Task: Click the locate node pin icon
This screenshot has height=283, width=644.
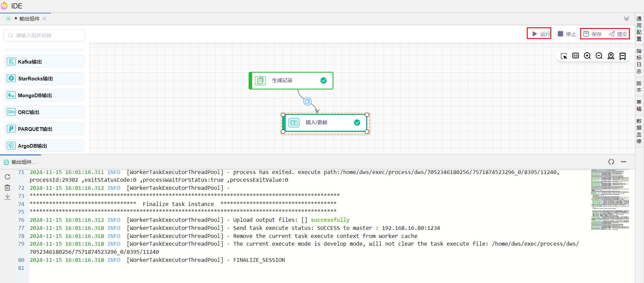Action: click(611, 56)
